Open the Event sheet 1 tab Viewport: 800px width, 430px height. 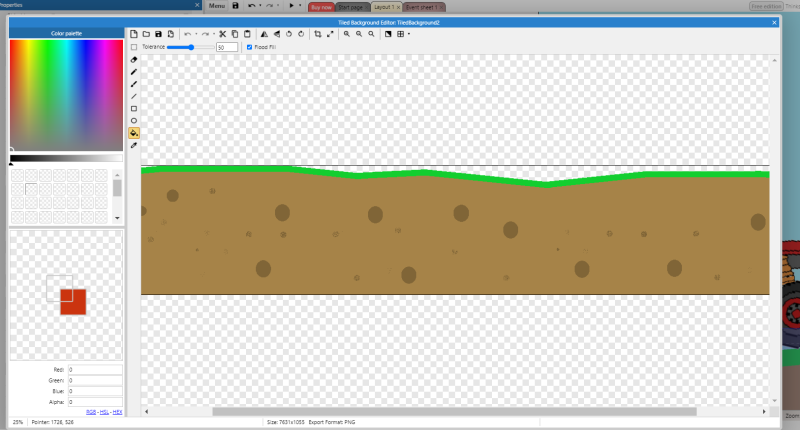(421, 6)
